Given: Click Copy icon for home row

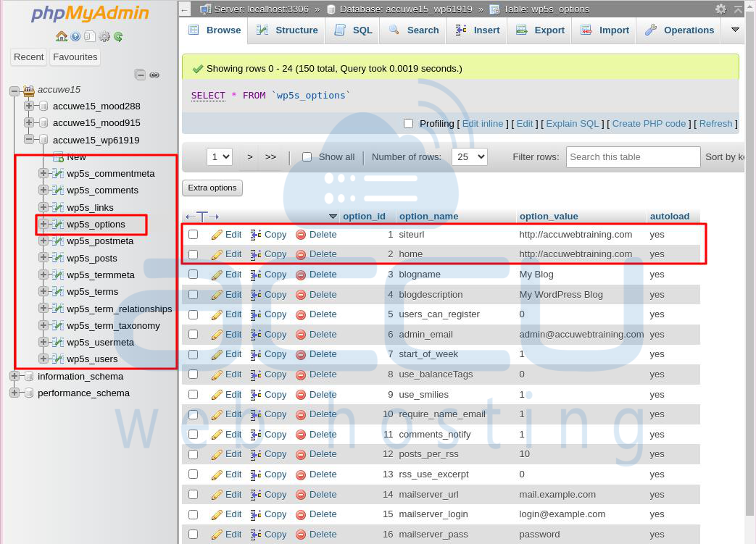Looking at the screenshot, I should (256, 254).
